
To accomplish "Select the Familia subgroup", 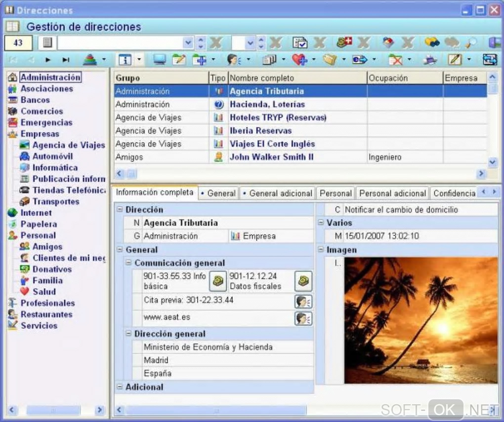I will pyautogui.click(x=47, y=280).
